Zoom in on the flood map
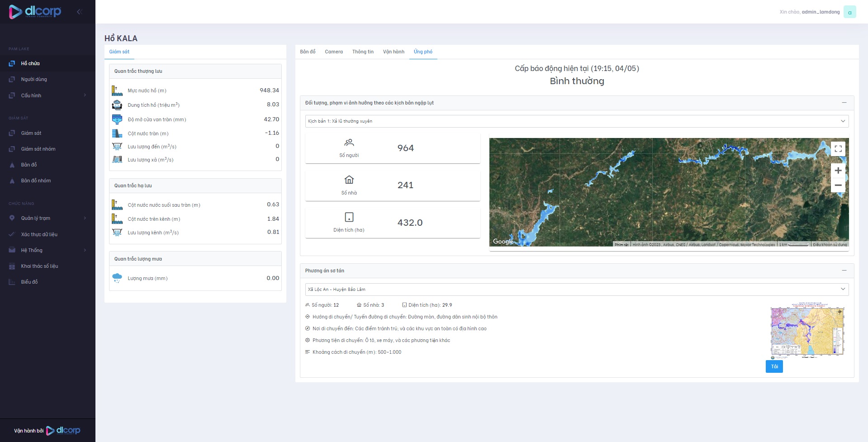Screen dimensions: 868x442 click(838, 171)
